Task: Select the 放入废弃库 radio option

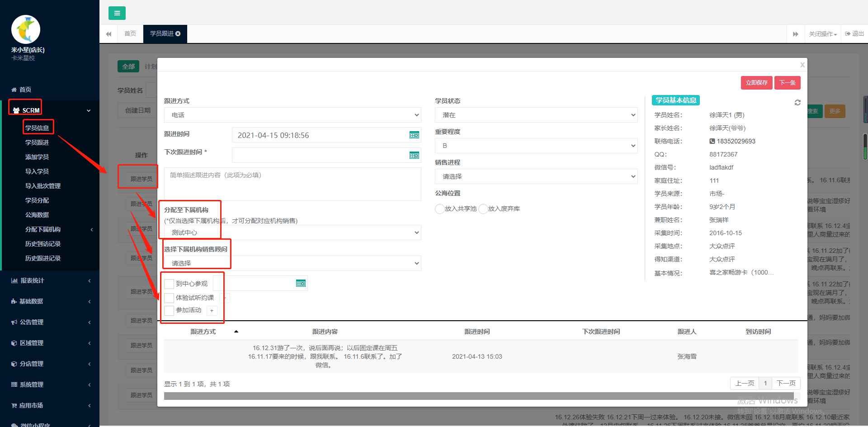Action: [483, 209]
